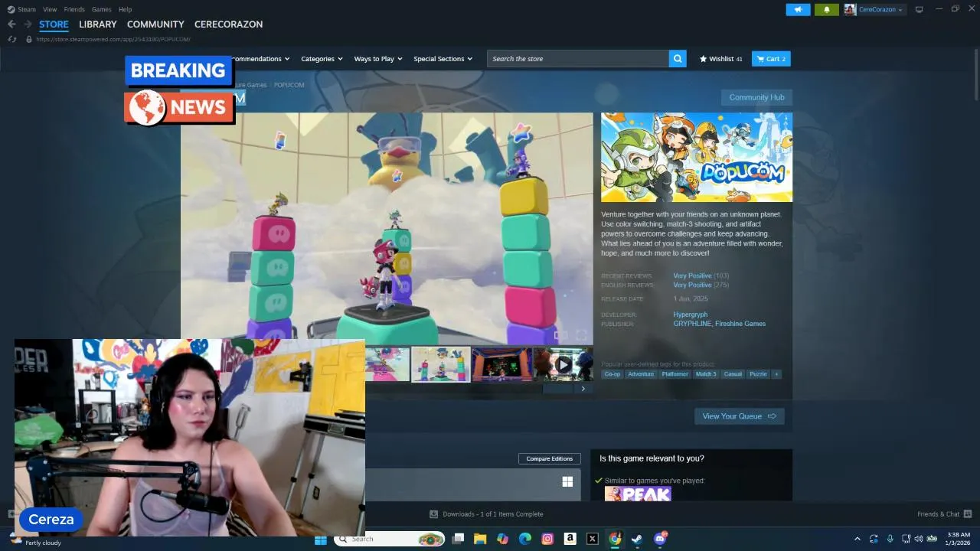
Task: Open the Wishlist link
Action: point(720,59)
